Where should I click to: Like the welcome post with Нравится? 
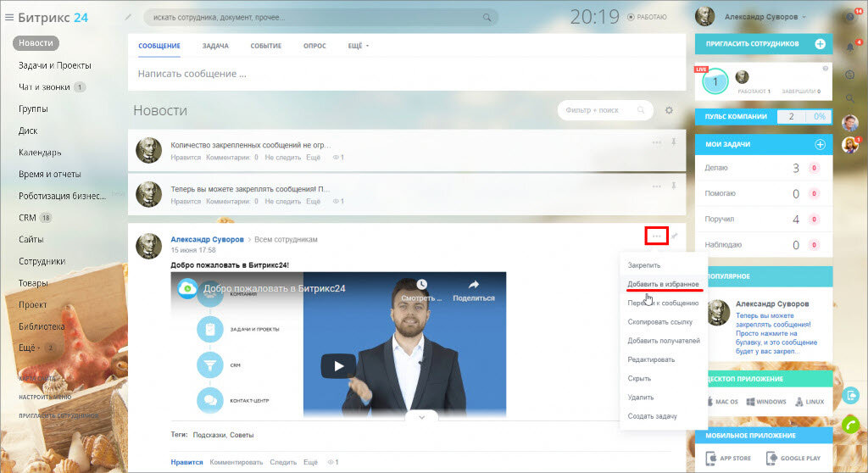click(x=186, y=462)
